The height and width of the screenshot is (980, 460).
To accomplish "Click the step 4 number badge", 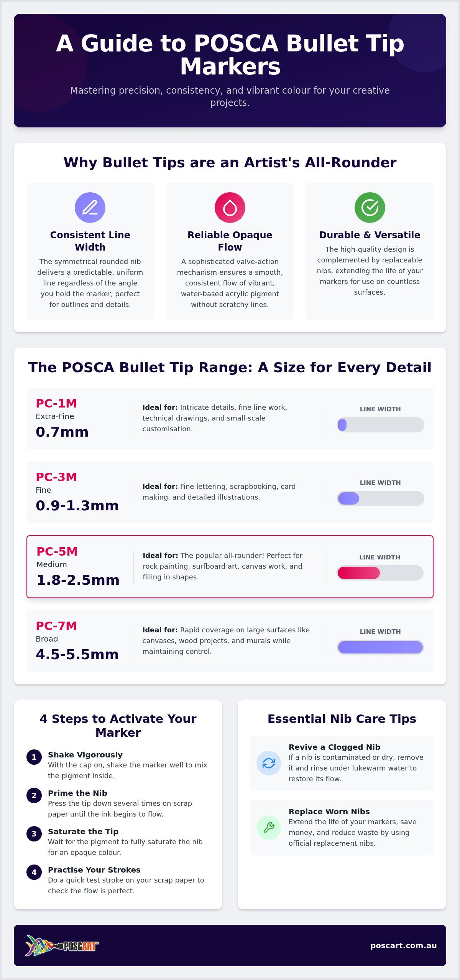I will coord(34,872).
